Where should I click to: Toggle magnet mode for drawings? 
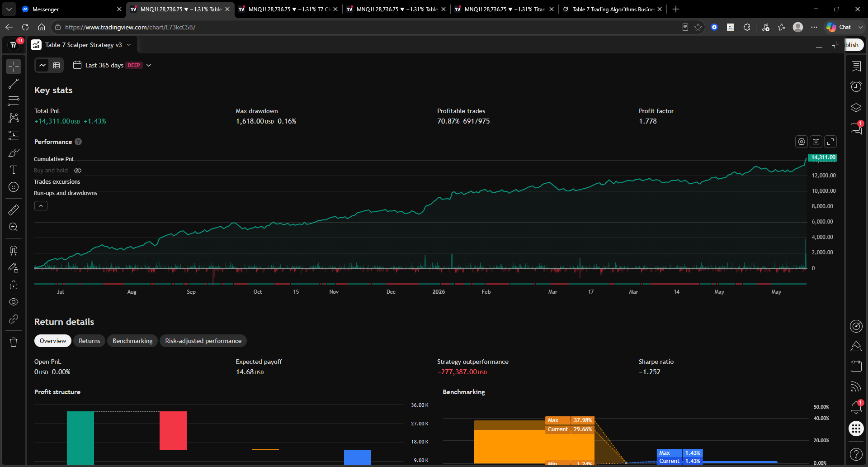(x=14, y=250)
